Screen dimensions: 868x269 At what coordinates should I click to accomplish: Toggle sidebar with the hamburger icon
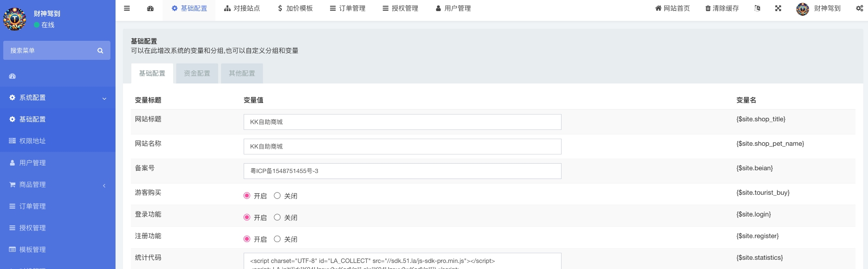click(x=127, y=8)
